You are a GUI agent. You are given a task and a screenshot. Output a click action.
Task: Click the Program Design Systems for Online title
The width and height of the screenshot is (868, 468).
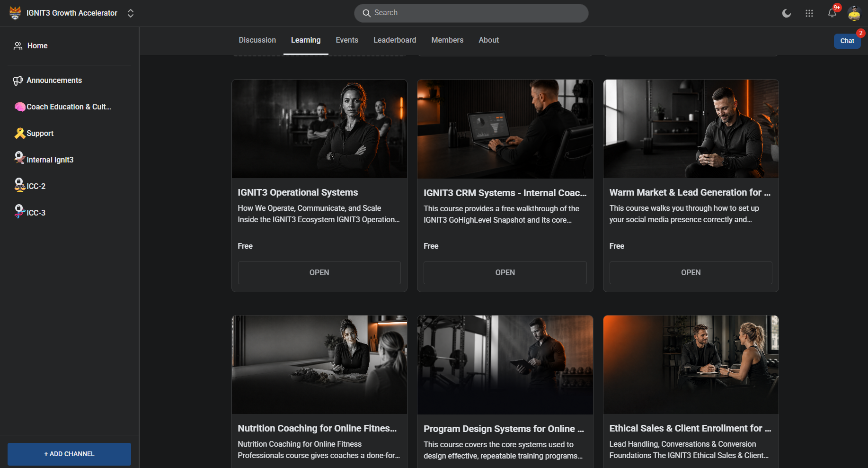click(504, 429)
